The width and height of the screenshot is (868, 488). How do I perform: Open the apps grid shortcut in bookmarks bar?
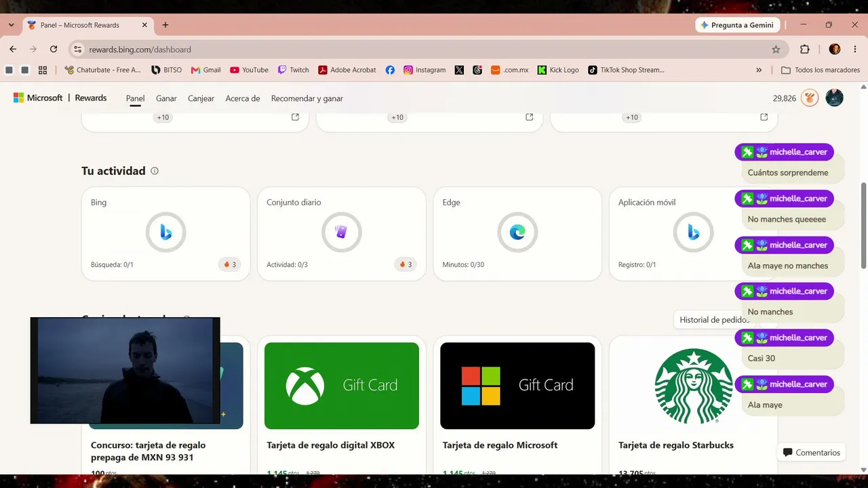[x=43, y=70]
